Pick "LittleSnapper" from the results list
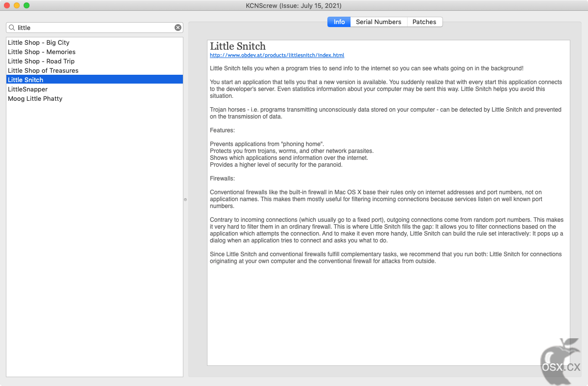Viewport: 588px width, 386px height. [x=94, y=89]
